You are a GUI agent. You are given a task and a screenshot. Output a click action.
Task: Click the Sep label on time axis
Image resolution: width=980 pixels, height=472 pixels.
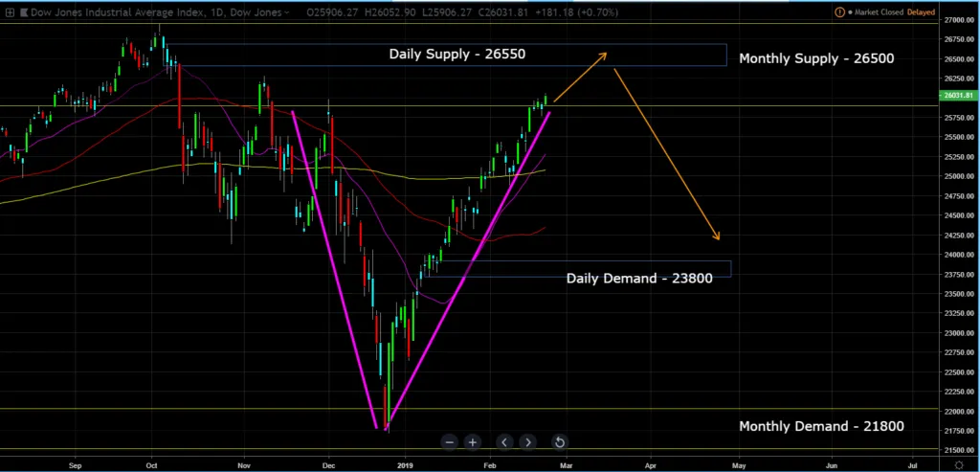pyautogui.click(x=75, y=465)
